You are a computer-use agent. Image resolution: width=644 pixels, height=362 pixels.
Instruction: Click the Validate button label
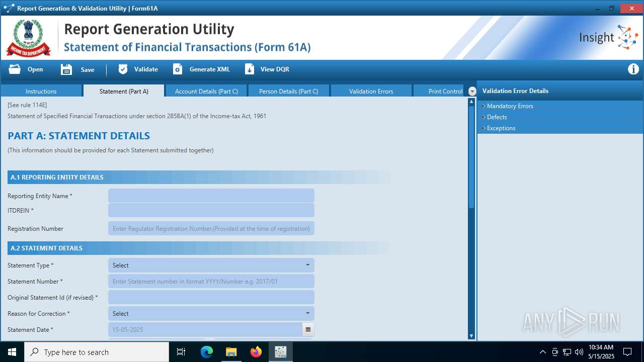coord(146,69)
